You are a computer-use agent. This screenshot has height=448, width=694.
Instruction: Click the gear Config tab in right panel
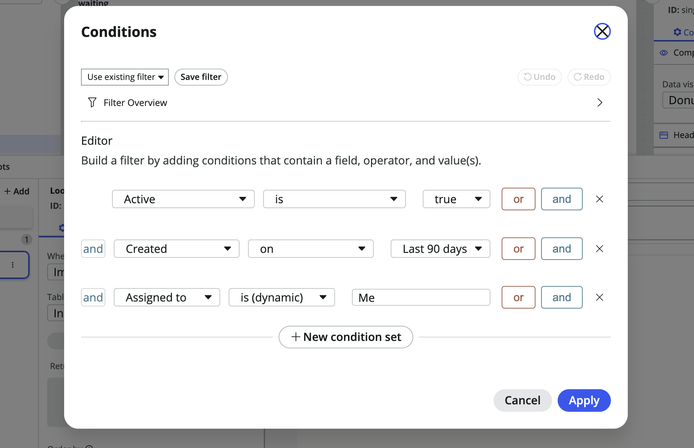click(682, 32)
